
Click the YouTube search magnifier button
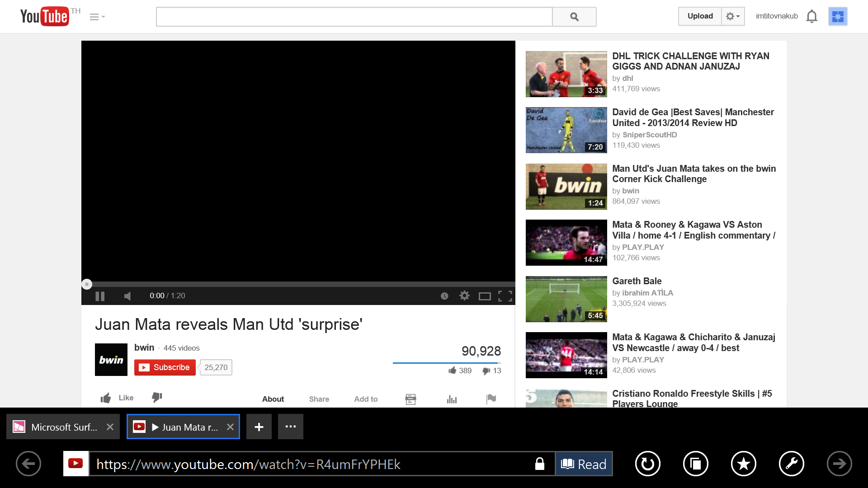pyautogui.click(x=574, y=17)
